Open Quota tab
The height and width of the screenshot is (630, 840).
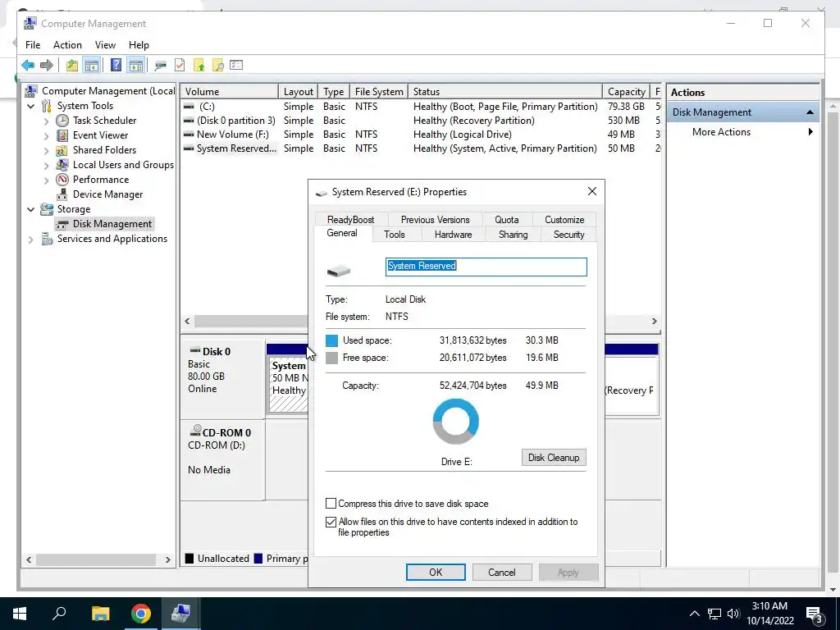point(507,220)
